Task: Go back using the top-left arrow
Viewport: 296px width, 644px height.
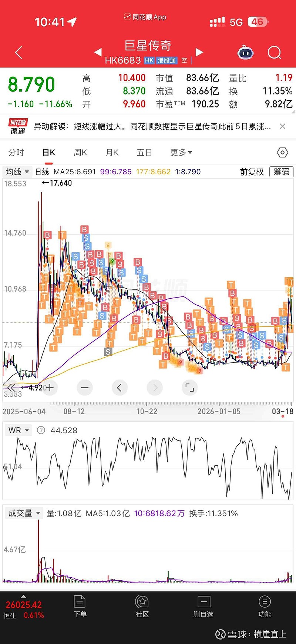Action: [x=19, y=53]
